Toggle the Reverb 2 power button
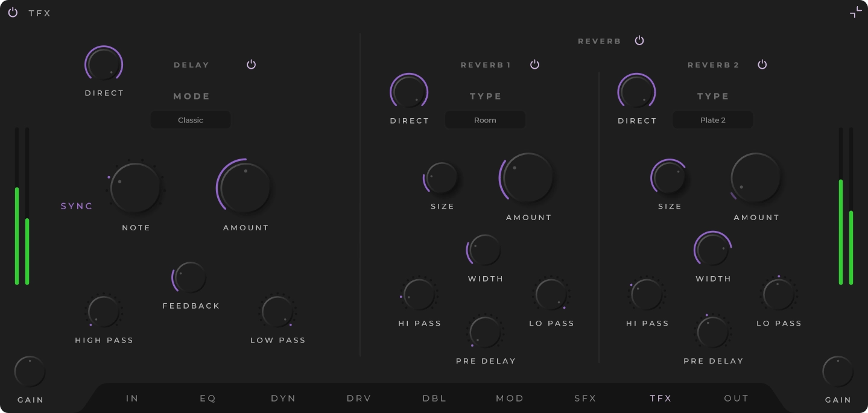 pos(762,65)
